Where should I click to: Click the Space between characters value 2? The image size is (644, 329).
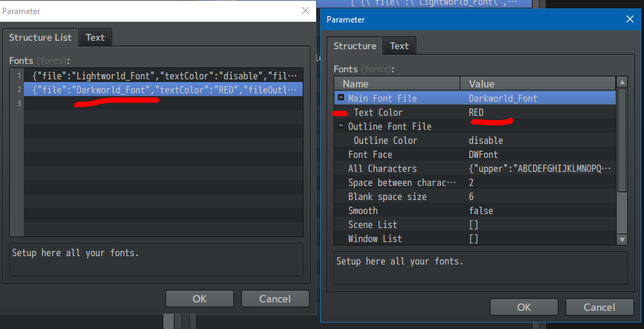point(471,182)
